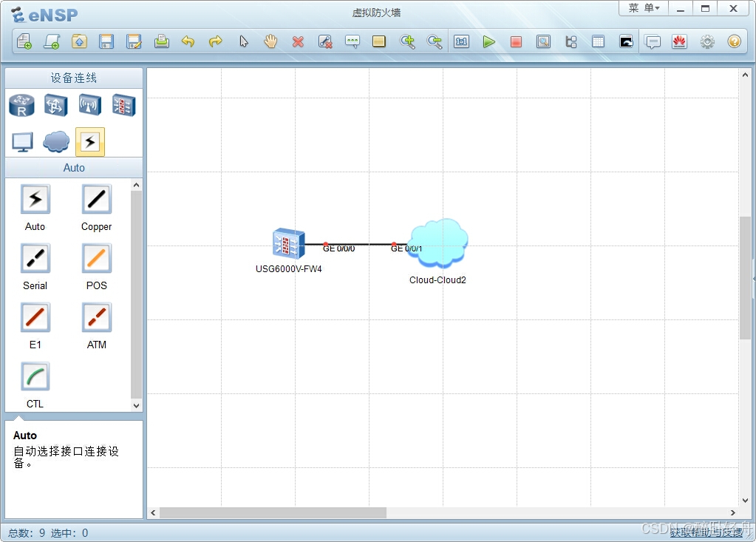Save the topology with the floppy disk icon
This screenshot has width=756, height=542.
[x=106, y=41]
